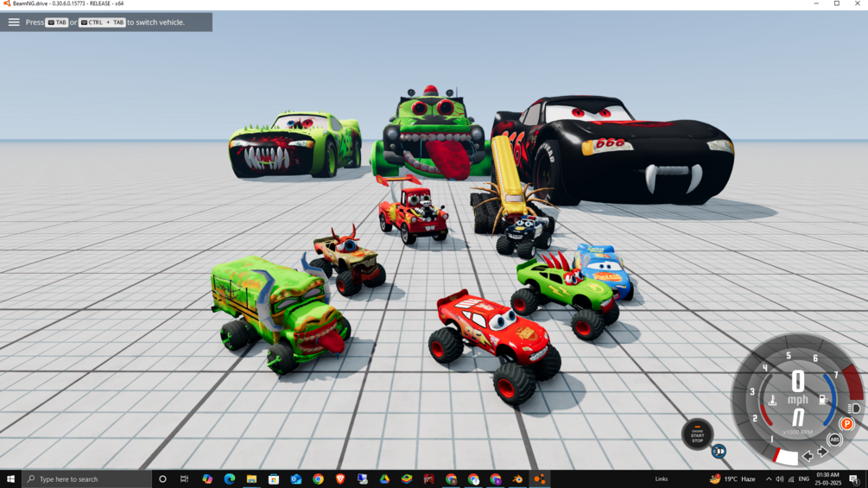Open Copilot from the taskbar
The image size is (868, 488).
(x=207, y=479)
